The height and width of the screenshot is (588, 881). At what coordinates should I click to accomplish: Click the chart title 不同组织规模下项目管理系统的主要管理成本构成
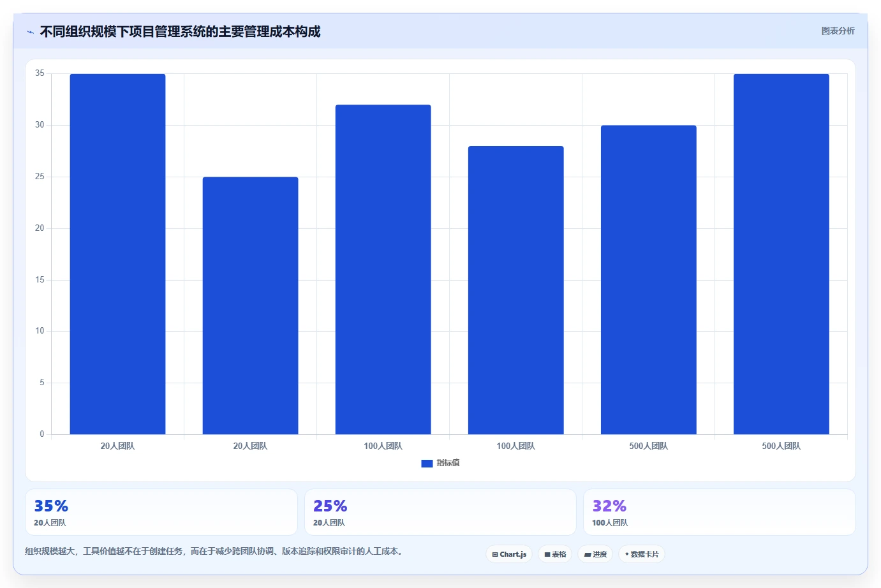click(180, 31)
